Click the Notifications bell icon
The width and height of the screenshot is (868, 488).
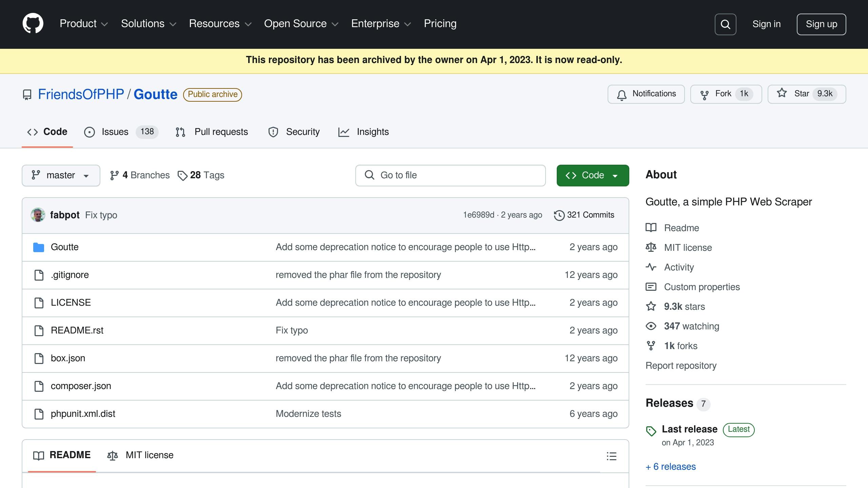click(622, 95)
